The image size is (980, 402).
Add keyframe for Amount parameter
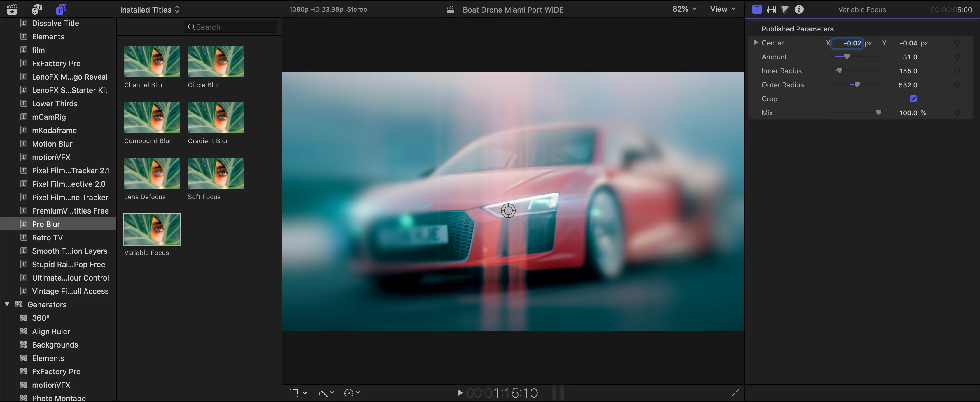click(x=957, y=57)
